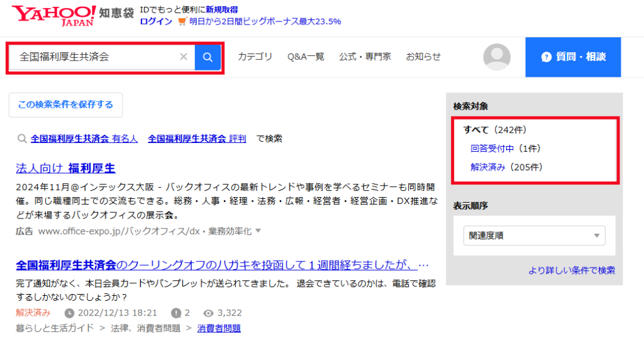The width and height of the screenshot is (644, 345).
Task: Open the Q&A一覧 menu item
Action: [x=306, y=57]
